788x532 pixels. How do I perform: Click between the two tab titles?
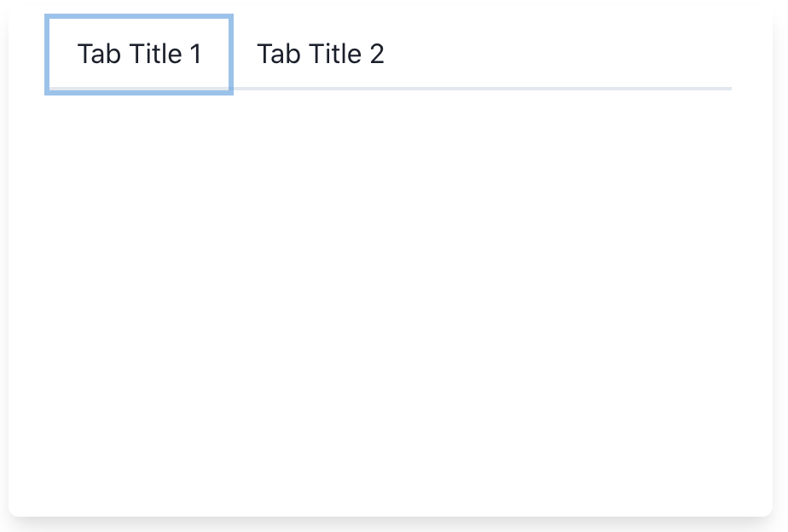click(244, 54)
